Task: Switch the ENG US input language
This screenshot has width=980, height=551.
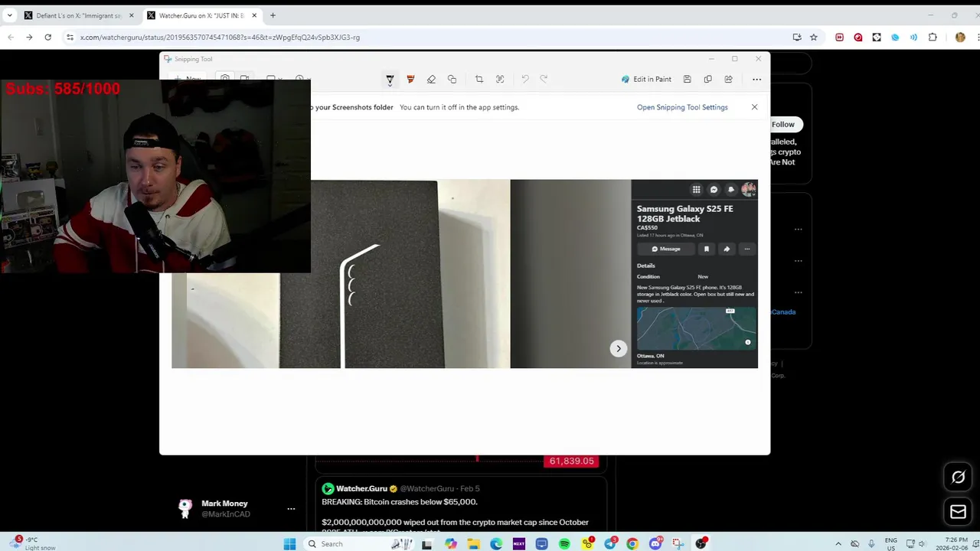Action: 891,544
